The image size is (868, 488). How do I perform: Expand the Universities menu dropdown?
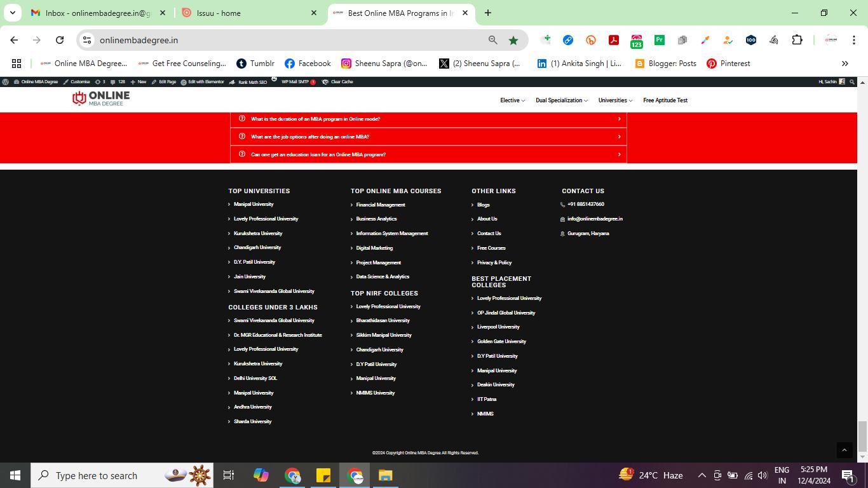coord(615,100)
